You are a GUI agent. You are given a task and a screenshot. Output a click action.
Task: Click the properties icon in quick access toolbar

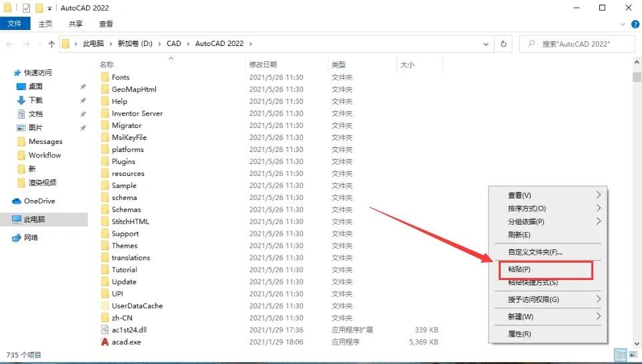point(26,8)
